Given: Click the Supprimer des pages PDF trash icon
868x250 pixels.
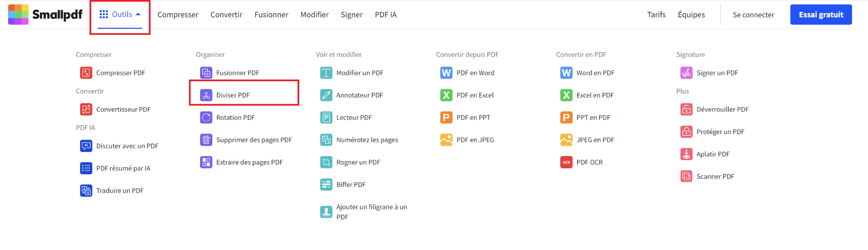Looking at the screenshot, I should click(206, 140).
